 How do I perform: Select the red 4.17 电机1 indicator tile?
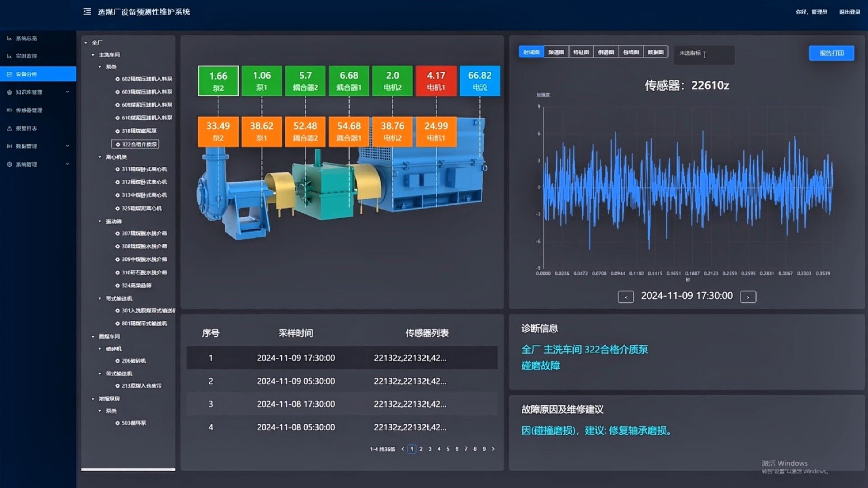pos(436,81)
